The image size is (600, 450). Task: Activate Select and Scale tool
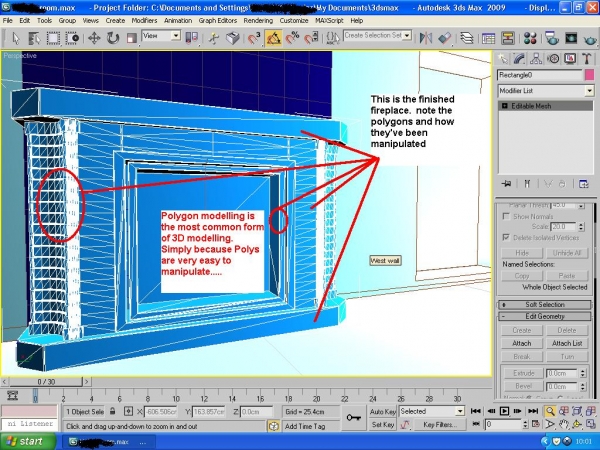click(x=132, y=38)
